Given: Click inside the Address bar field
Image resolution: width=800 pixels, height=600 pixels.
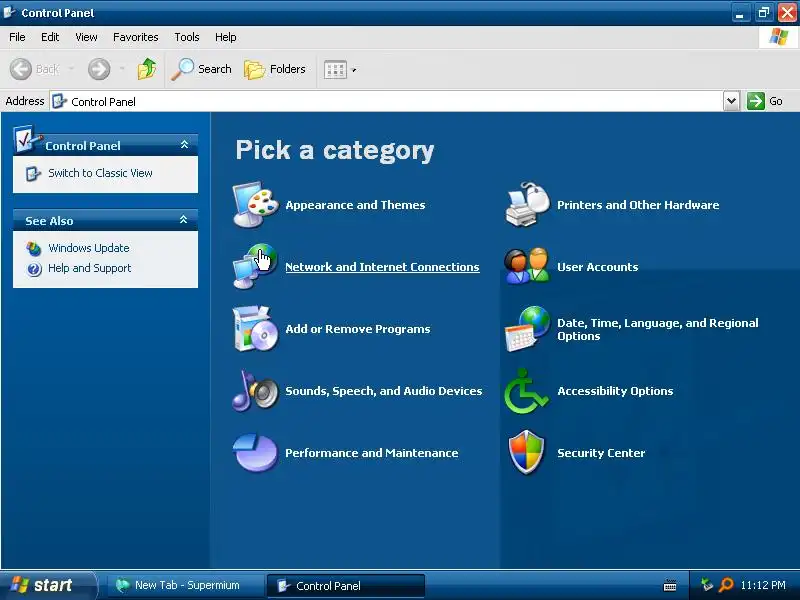Looking at the screenshot, I should coord(386,101).
